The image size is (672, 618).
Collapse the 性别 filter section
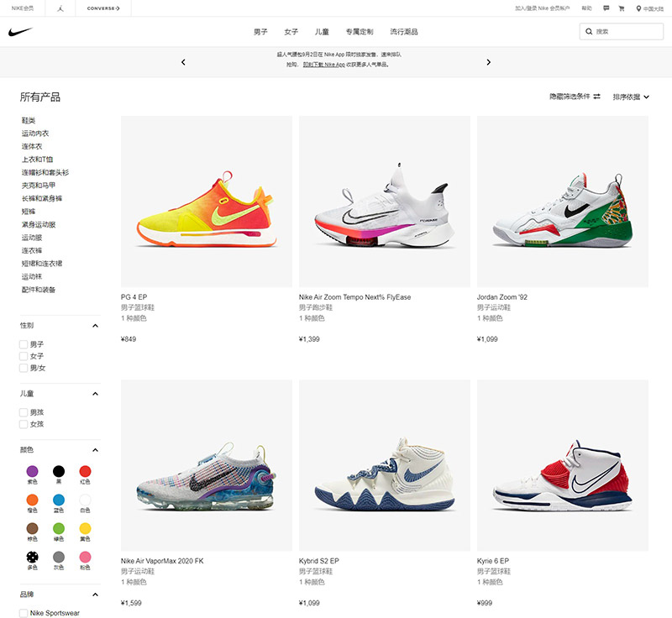[x=95, y=326]
